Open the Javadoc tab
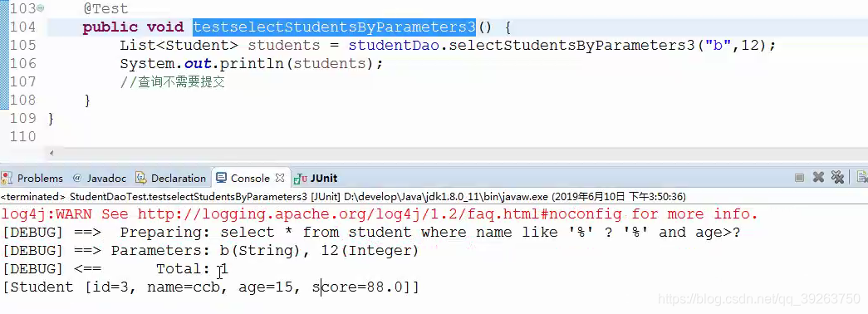Viewport: 868px width, 314px height. (101, 179)
